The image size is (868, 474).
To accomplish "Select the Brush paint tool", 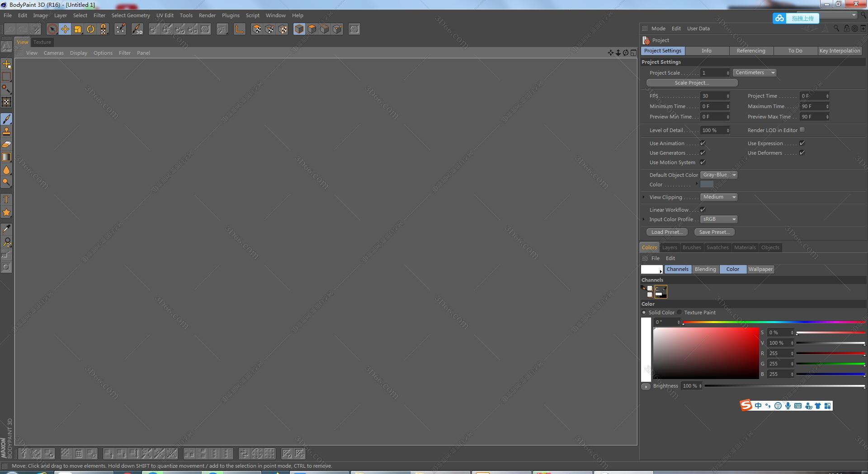I will tap(6, 119).
